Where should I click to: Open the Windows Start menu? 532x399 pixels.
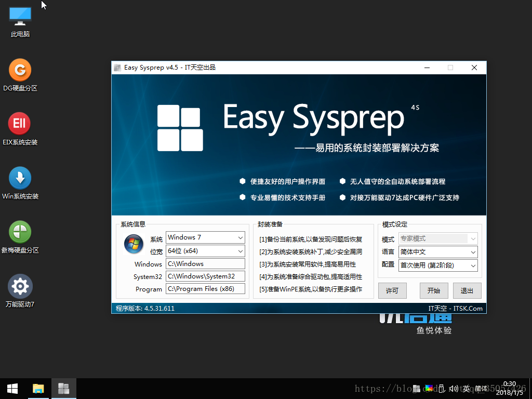[12, 389]
